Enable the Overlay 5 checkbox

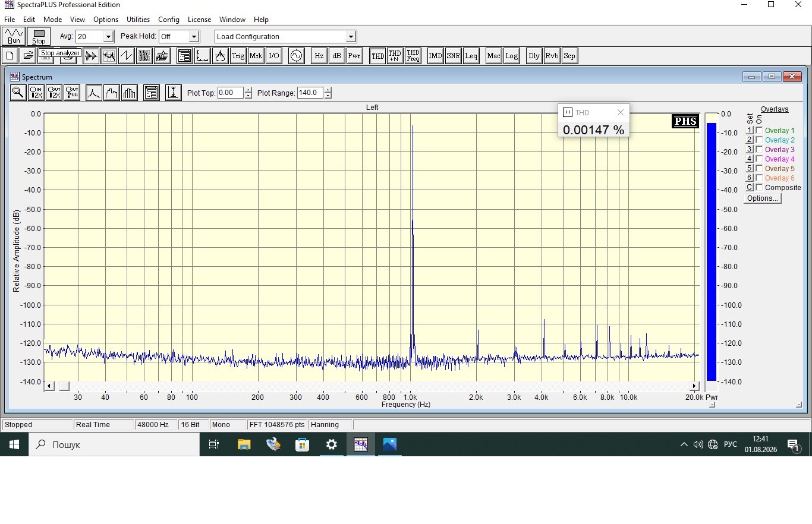click(x=759, y=169)
